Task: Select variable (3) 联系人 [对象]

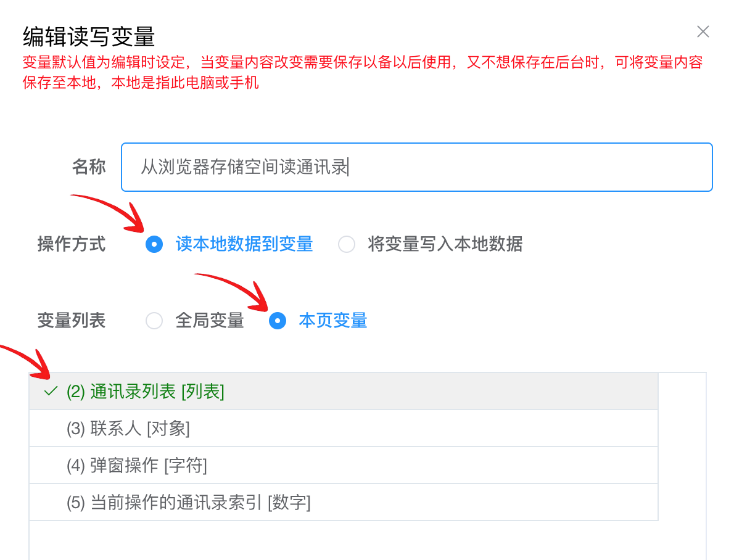Action: (x=344, y=429)
